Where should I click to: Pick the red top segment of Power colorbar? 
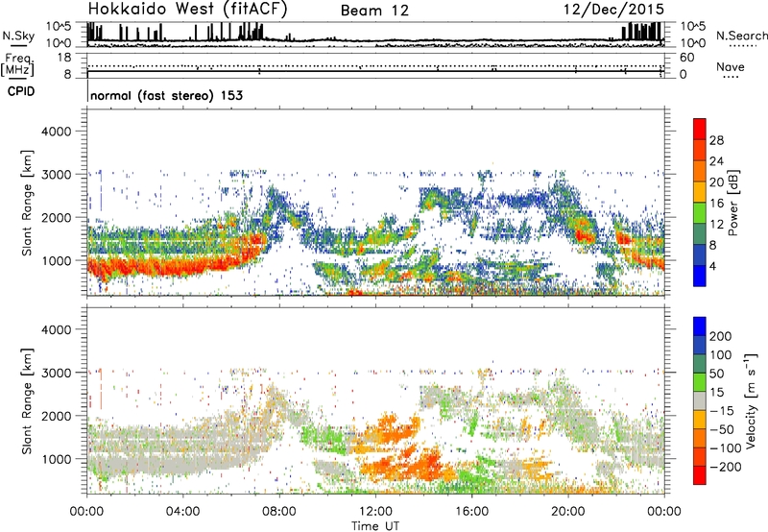coord(700,129)
